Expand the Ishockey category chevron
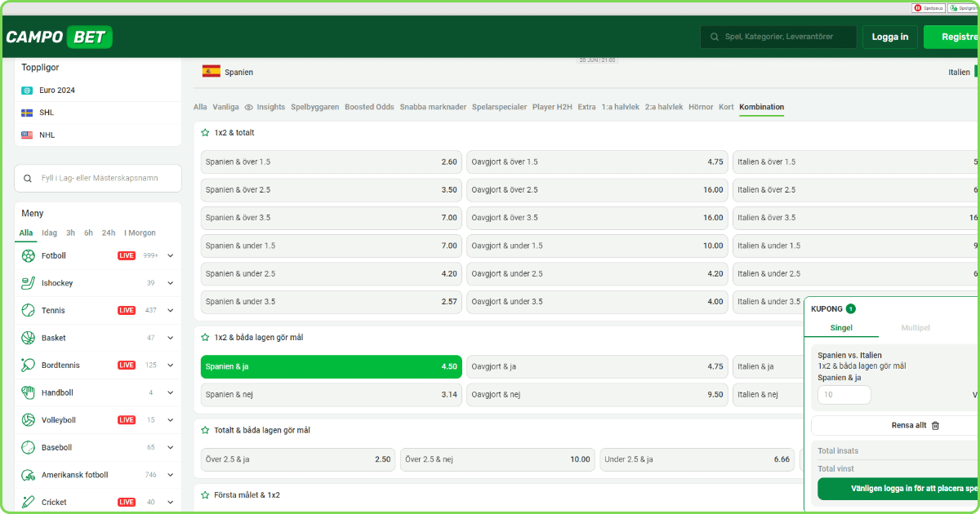This screenshot has height=514, width=980. (x=170, y=283)
